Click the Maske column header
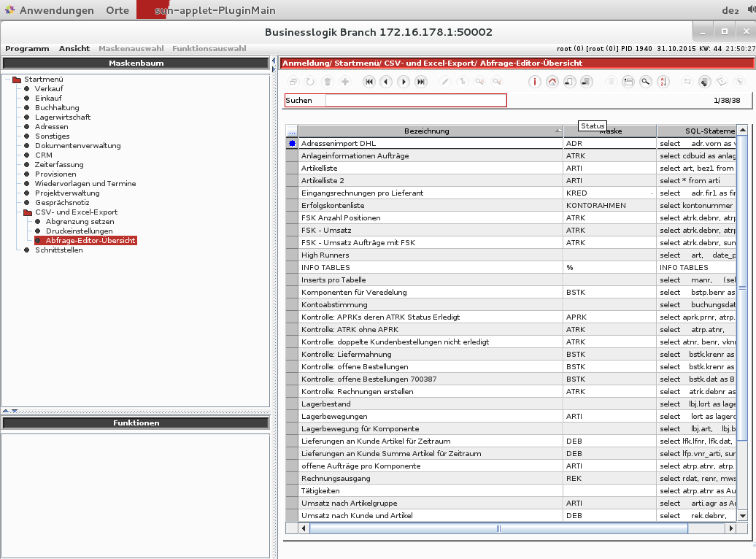This screenshot has height=559, width=756. pyautogui.click(x=610, y=131)
